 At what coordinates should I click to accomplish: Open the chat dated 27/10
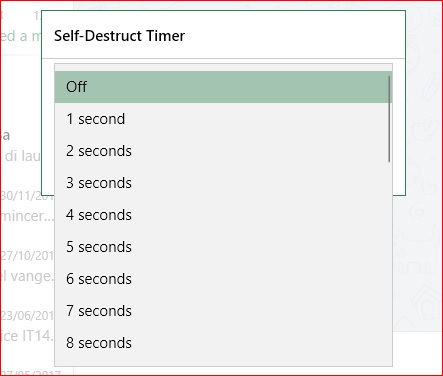(27, 267)
